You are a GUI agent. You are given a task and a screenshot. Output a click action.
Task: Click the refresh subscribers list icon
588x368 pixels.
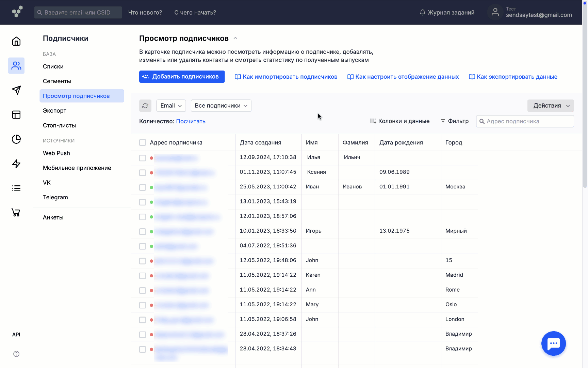145,106
